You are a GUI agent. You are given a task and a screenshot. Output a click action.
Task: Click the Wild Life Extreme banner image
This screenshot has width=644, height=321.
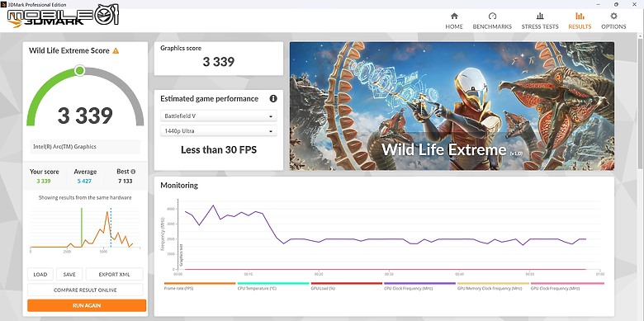tap(452, 106)
